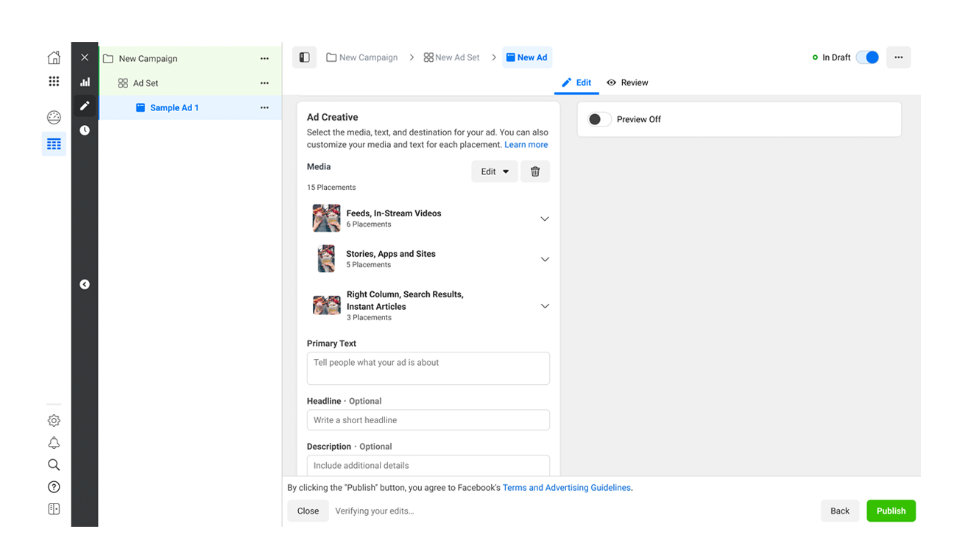The height and width of the screenshot is (560, 957).
Task: Click the Home icon in left sidebar
Action: (54, 58)
